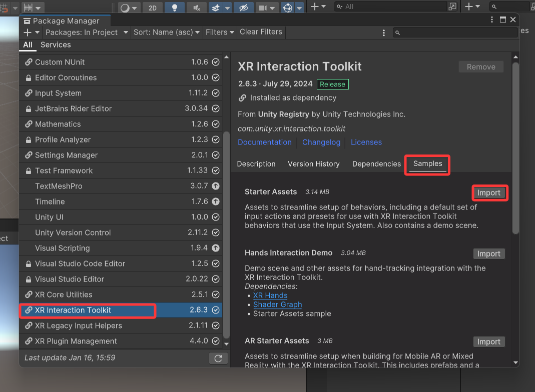535x392 pixels.
Task: Toggle scene audio mute icon
Action: 197,7
